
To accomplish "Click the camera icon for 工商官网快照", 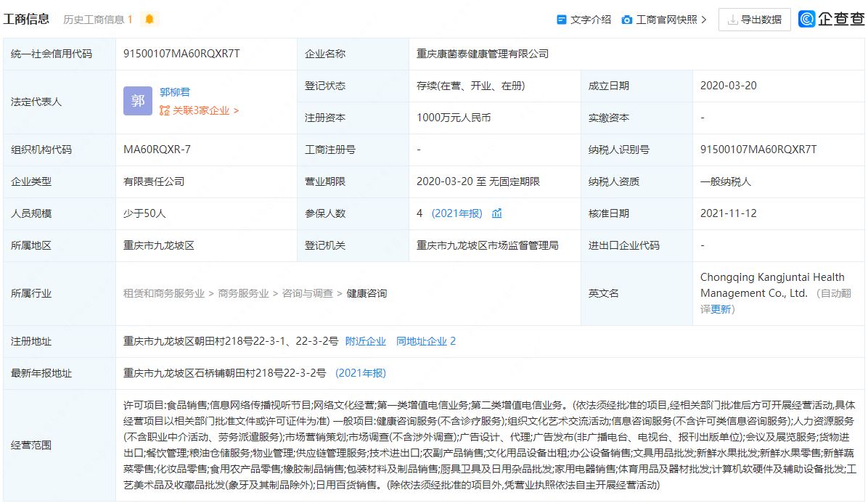I will [x=627, y=20].
